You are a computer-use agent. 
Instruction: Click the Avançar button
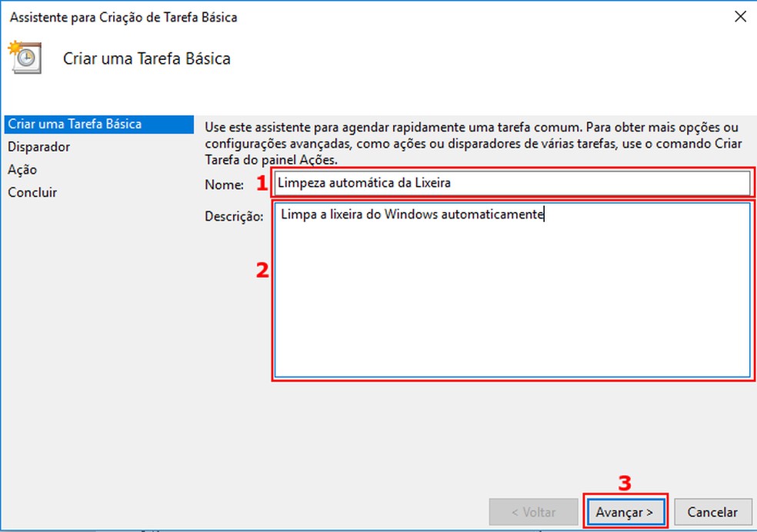[x=625, y=512]
